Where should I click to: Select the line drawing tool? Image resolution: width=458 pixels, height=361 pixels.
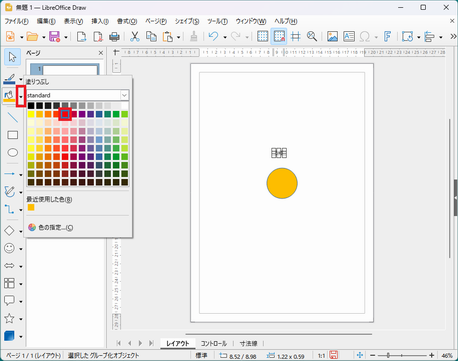(13, 117)
